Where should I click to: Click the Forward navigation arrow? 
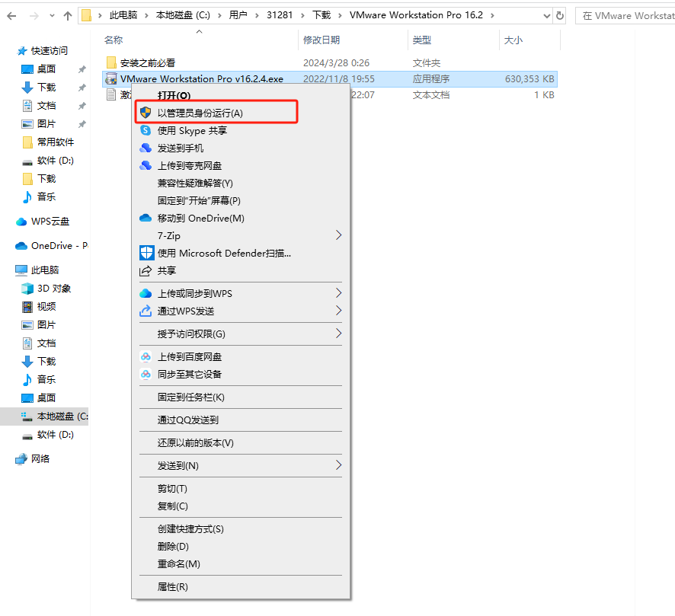(34, 16)
